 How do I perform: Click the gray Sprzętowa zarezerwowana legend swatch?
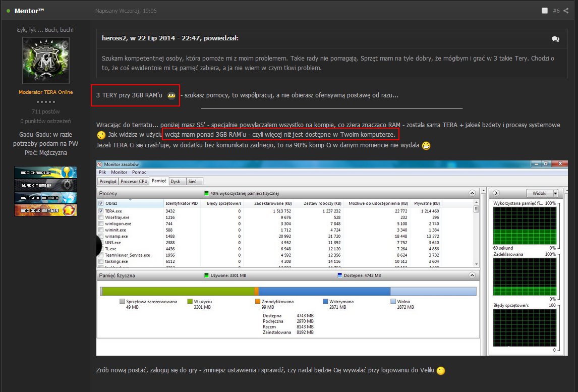pyautogui.click(x=122, y=301)
